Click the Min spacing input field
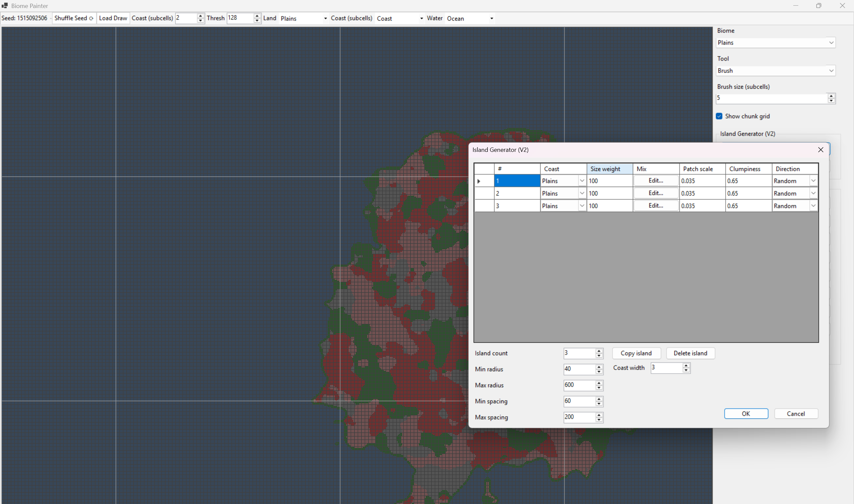The height and width of the screenshot is (504, 854). coord(579,401)
